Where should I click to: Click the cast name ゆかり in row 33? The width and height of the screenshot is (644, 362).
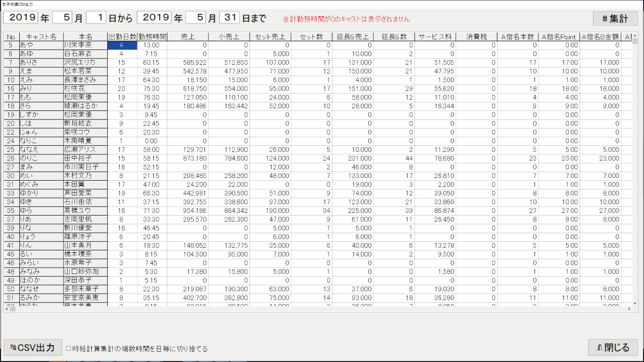coord(40,192)
